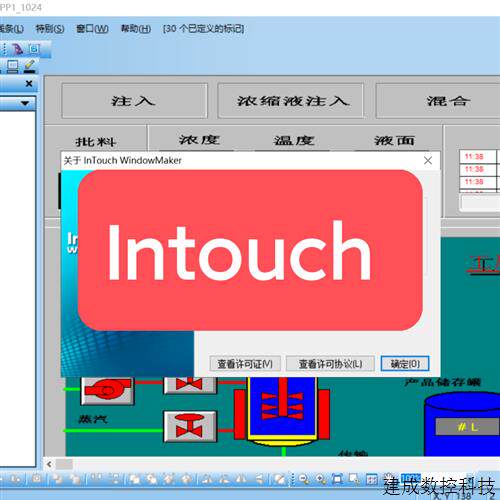Click the 混合 button
Image resolution: width=500 pixels, height=500 pixels.
[x=438, y=101]
